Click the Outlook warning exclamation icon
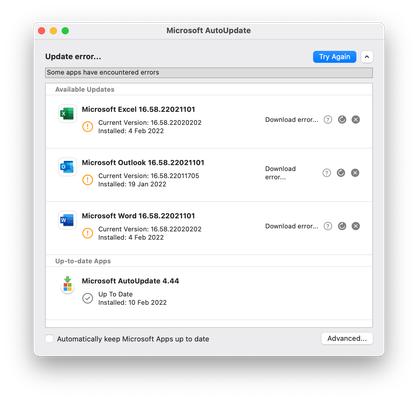 pos(88,180)
